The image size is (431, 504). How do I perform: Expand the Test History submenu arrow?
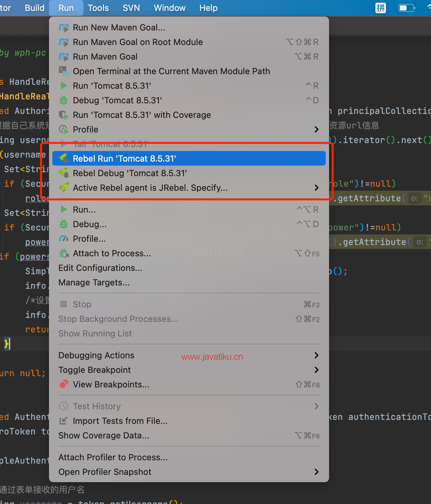pyautogui.click(x=316, y=406)
